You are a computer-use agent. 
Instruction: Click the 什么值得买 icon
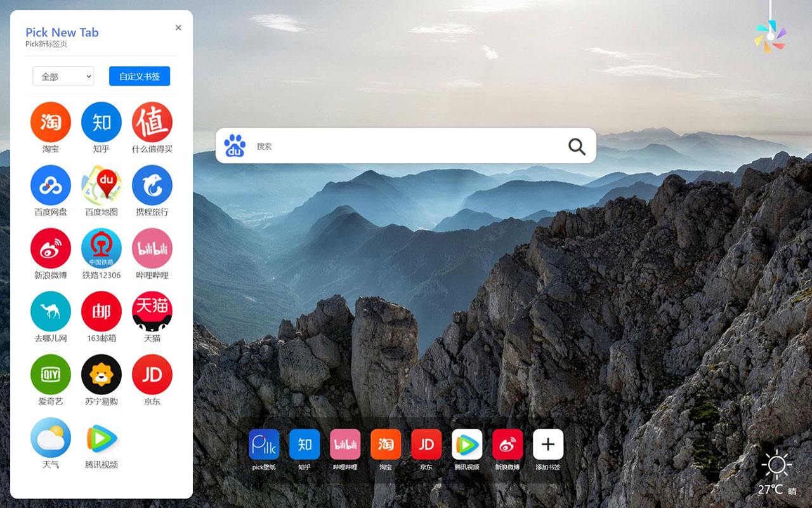[152, 122]
